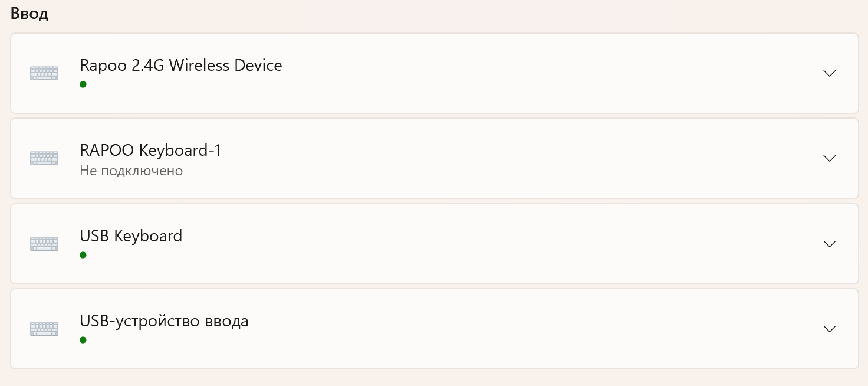Click the keyboard icon for USB-устройство ввода
The image size is (868, 386).
click(x=44, y=329)
